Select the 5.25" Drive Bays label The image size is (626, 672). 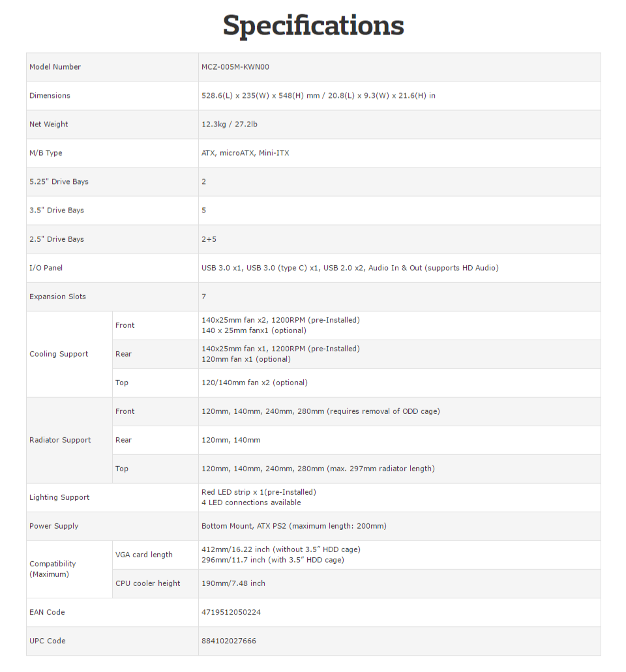pyautogui.click(x=59, y=182)
